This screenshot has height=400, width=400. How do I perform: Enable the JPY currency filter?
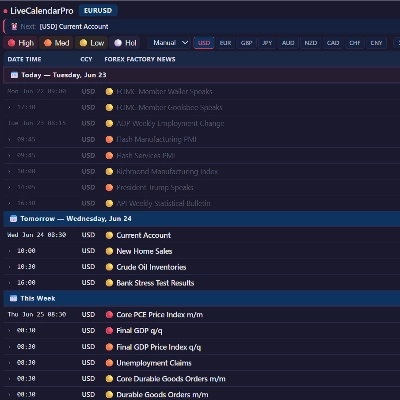(x=267, y=43)
